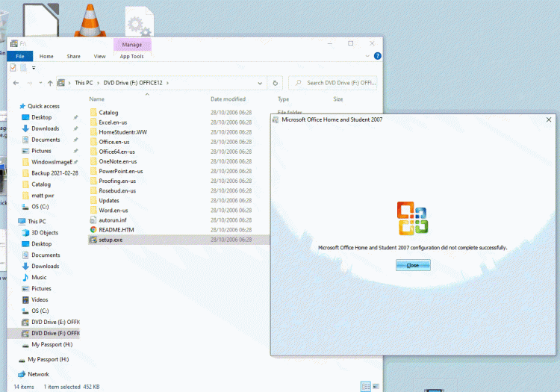Open Customize Quick Access Toolbar dropdown

coord(34,67)
